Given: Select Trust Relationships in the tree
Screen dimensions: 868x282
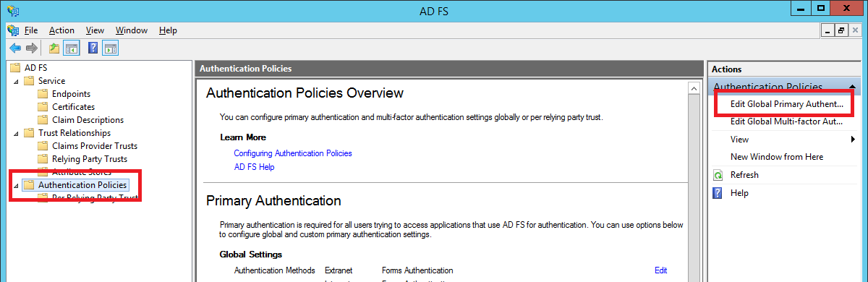Looking at the screenshot, I should click(75, 133).
